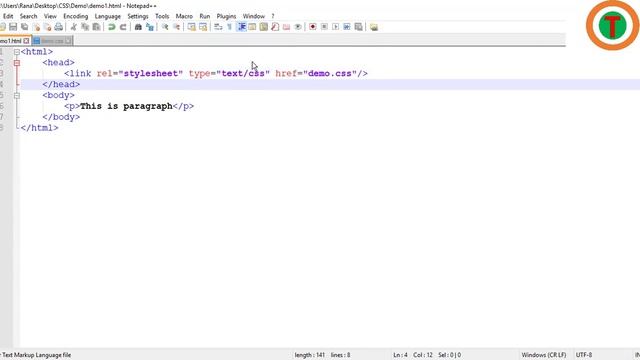The width and height of the screenshot is (640, 360).
Task: Toggle Show All Characters pilcrow icon
Action: coord(229,27)
